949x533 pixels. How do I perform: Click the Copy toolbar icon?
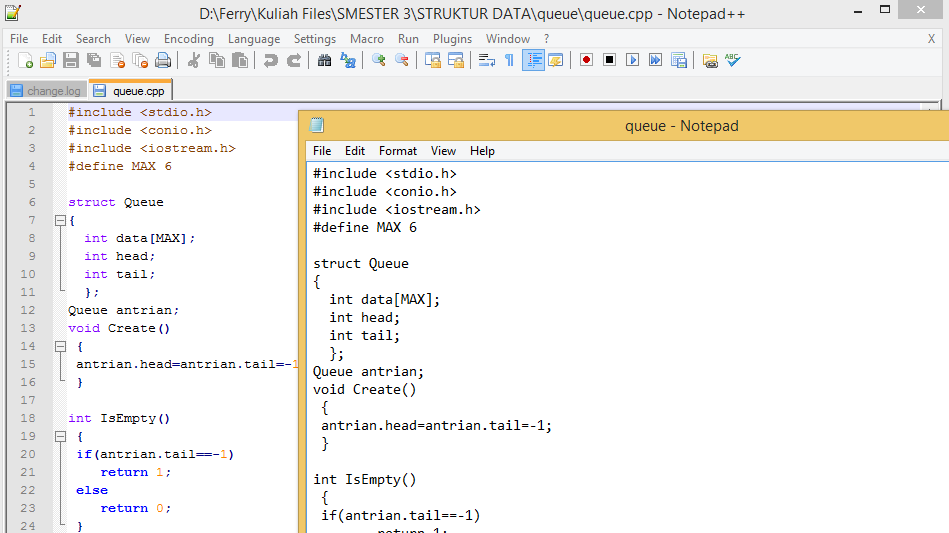tap(217, 60)
